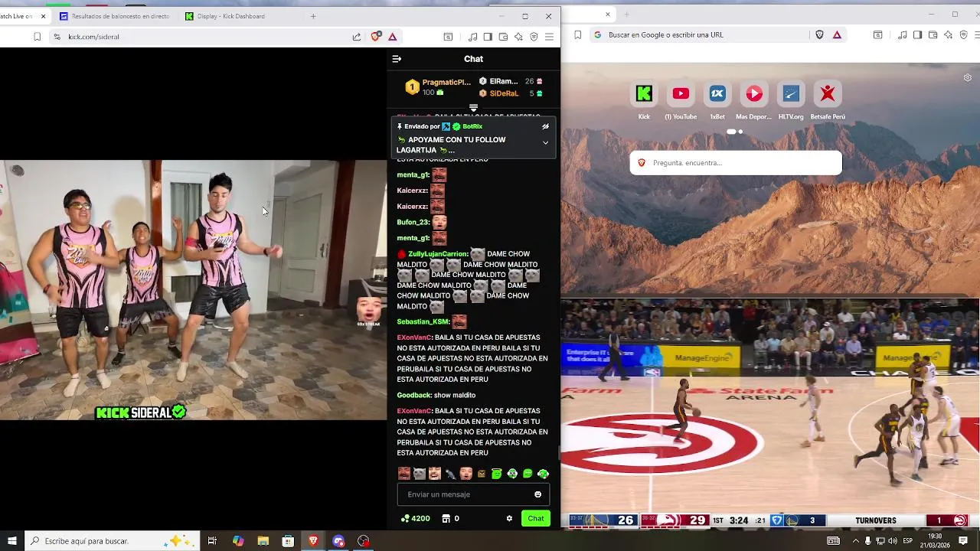Image resolution: width=980 pixels, height=551 pixels.
Task: Share the kick.com/sideral page
Action: pos(357,37)
